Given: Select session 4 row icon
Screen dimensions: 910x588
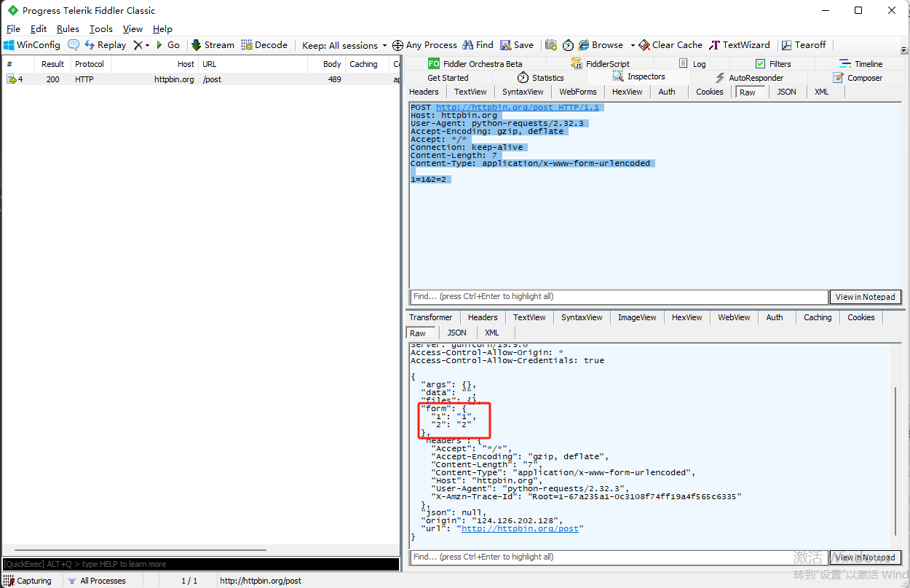Looking at the screenshot, I should click(12, 79).
